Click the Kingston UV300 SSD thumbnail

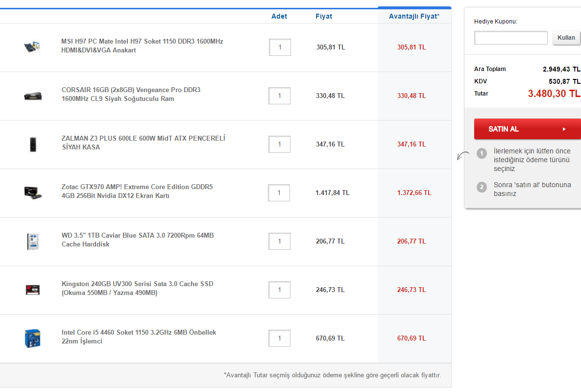coord(32,289)
